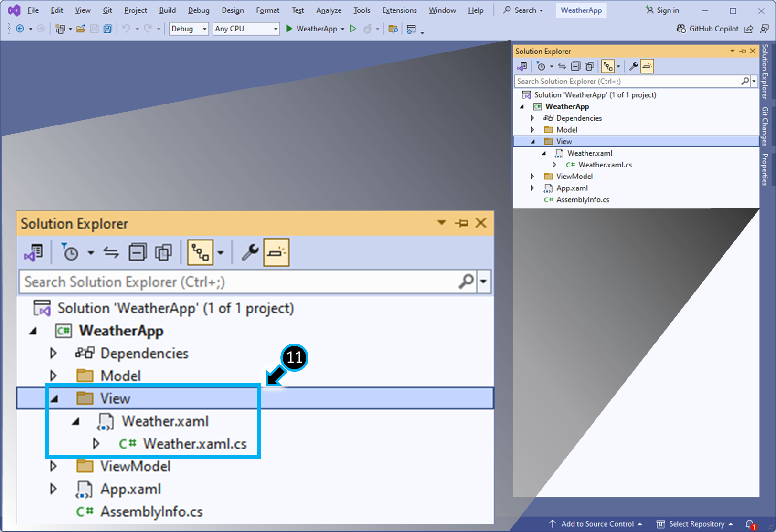776x532 pixels.
Task: Collapse the WeatherApp project arrow in the docked Solution Explorer
Action: click(522, 107)
